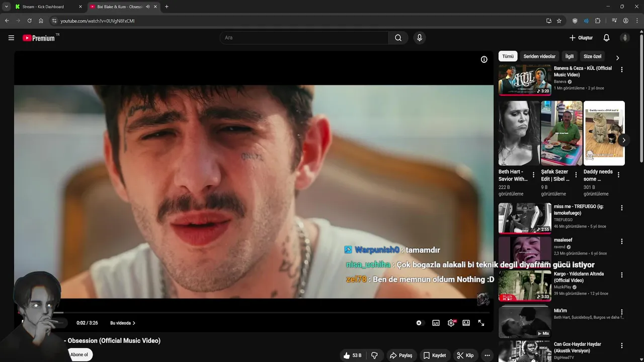Image resolution: width=644 pixels, height=362 pixels.
Task: Close the Kick Dashboard tab
Action: [80, 7]
